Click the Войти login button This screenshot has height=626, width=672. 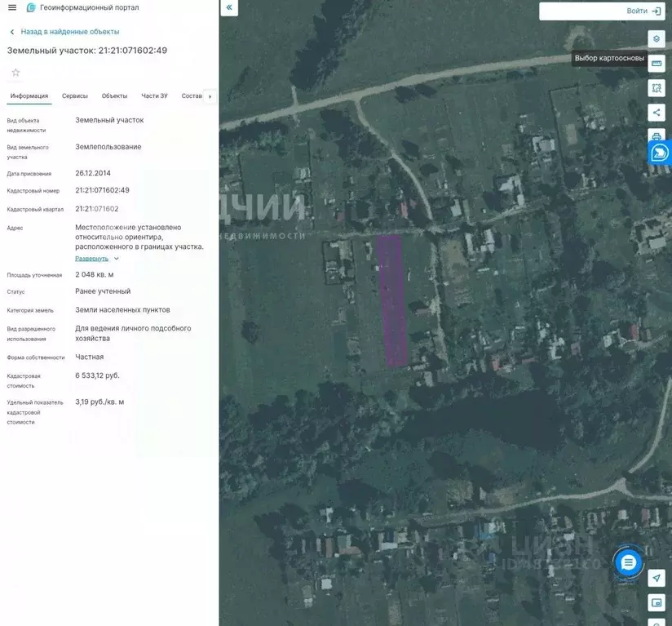tap(643, 11)
